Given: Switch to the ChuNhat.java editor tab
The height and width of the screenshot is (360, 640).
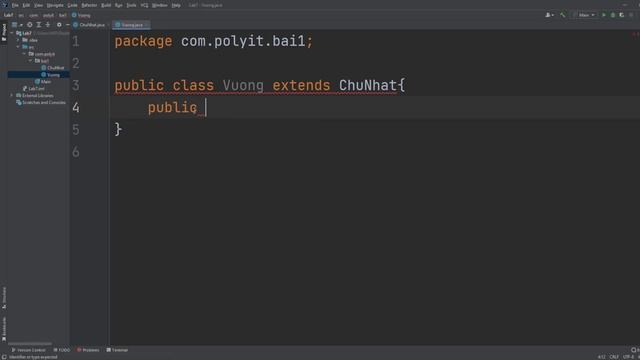Looking at the screenshot, I should (x=90, y=25).
